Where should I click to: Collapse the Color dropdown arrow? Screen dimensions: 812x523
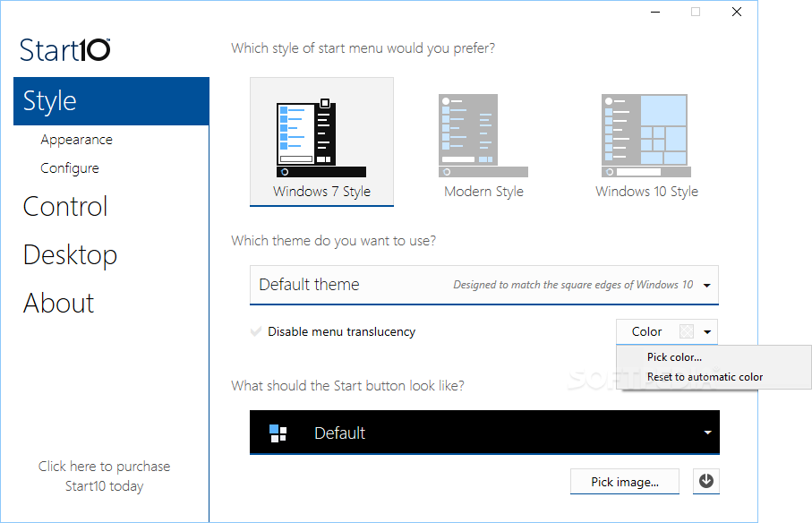click(x=707, y=332)
